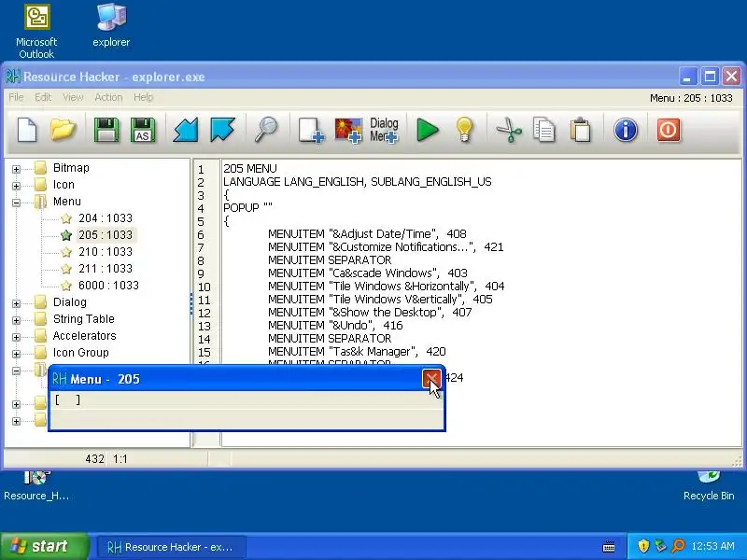Click the Recycle Bin desktop icon

click(709, 485)
